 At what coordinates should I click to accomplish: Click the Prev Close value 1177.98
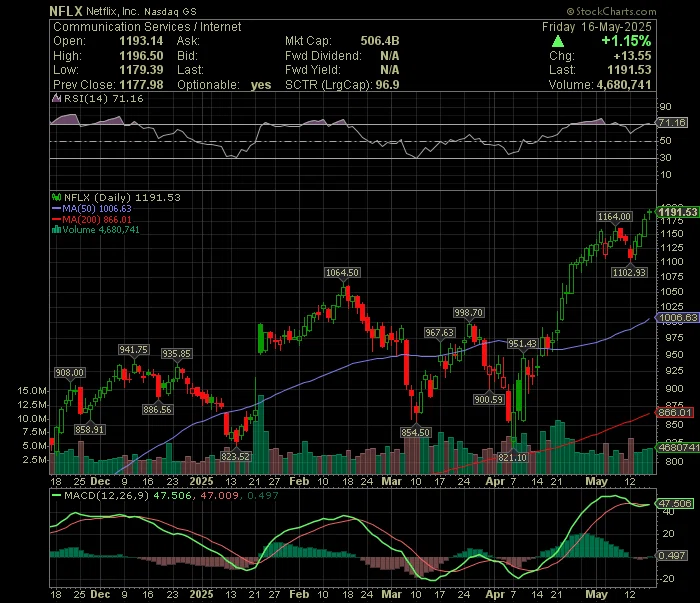coord(141,85)
